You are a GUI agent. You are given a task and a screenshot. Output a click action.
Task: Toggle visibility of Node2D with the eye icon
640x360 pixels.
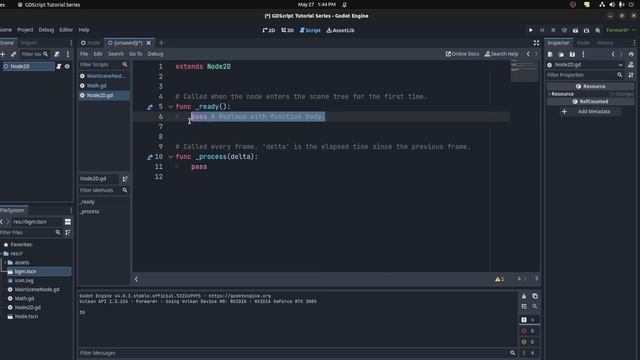click(67, 66)
